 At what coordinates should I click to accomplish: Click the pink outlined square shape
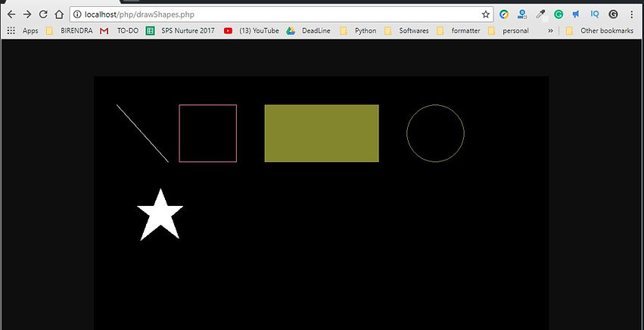point(208,133)
